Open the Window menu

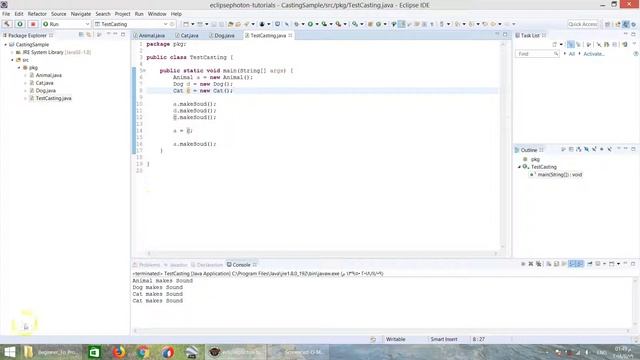pyautogui.click(x=157, y=14)
